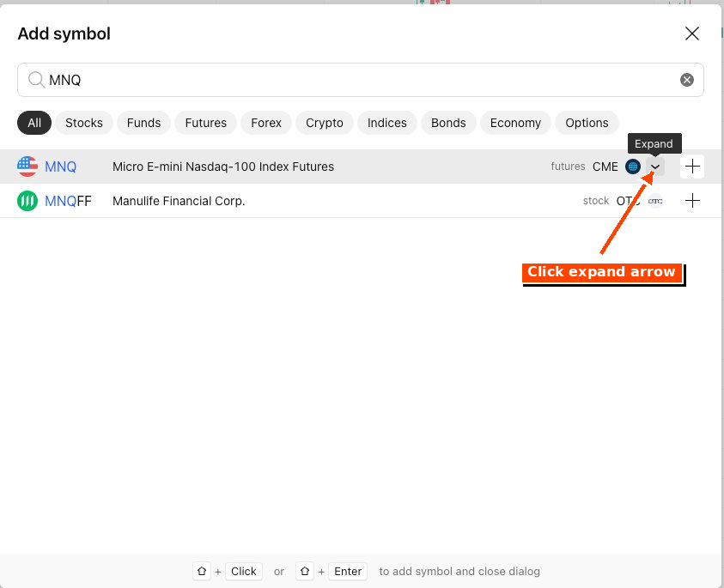Image resolution: width=724 pixels, height=588 pixels.
Task: Click the first shift key icon in the footer
Action: [x=202, y=572]
